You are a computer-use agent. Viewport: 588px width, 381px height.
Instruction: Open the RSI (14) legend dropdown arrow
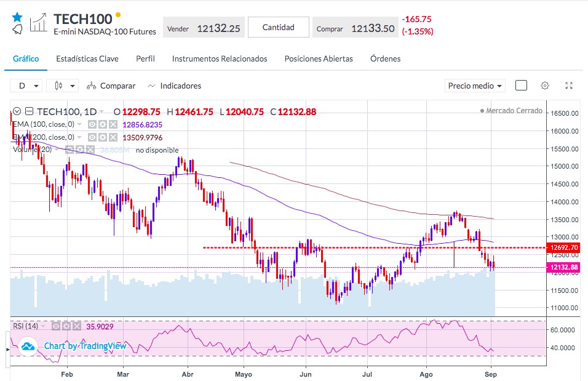43,326
